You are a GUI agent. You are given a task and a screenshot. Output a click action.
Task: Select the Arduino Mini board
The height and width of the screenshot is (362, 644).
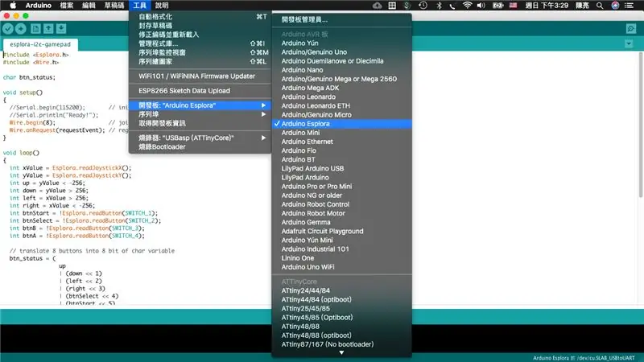[x=341, y=133]
